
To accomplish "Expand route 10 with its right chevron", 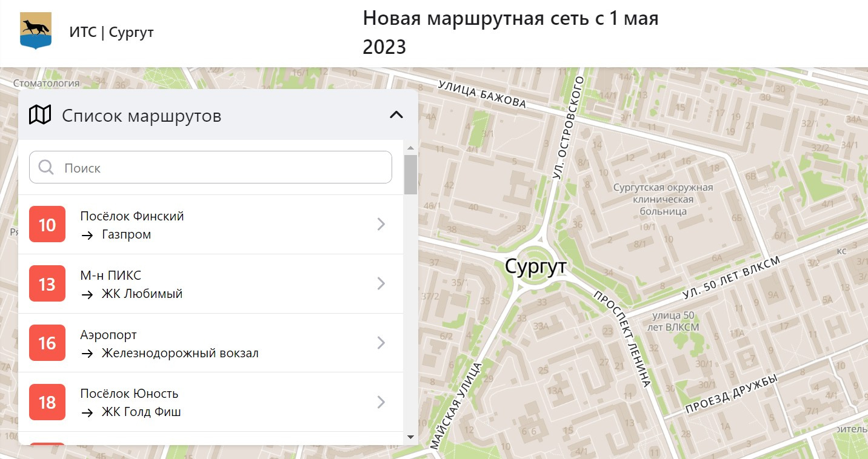I will pos(381,225).
